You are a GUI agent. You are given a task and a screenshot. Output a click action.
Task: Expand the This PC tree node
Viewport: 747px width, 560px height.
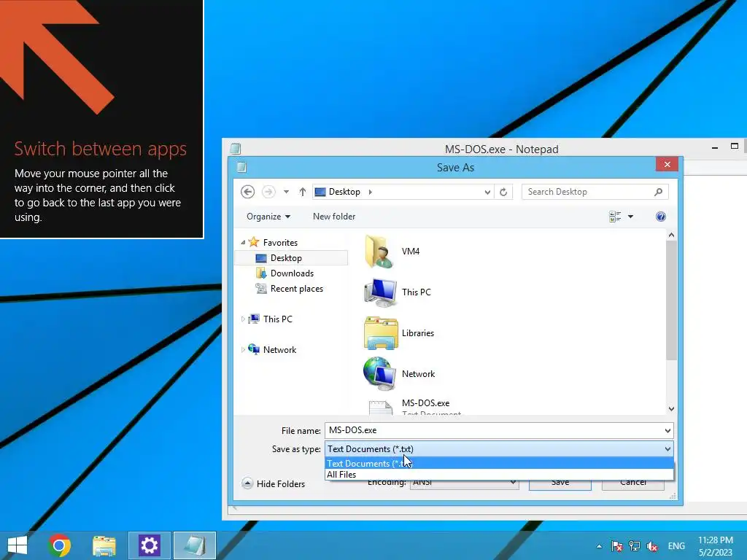(243, 319)
